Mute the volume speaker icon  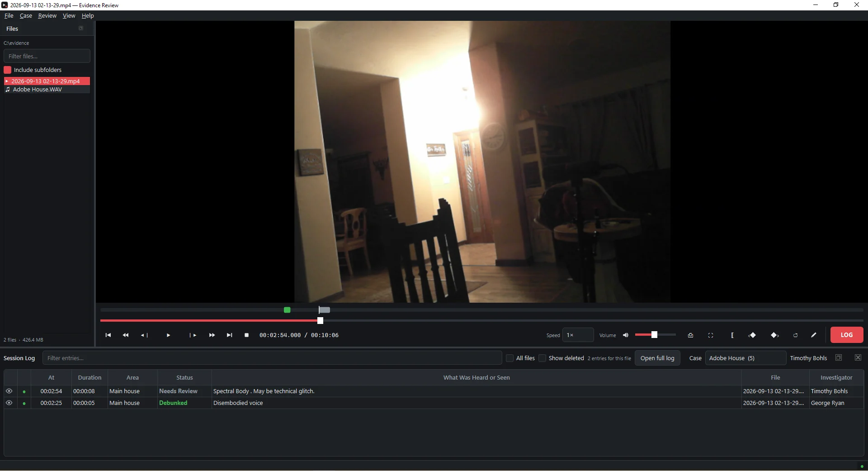[626, 335]
